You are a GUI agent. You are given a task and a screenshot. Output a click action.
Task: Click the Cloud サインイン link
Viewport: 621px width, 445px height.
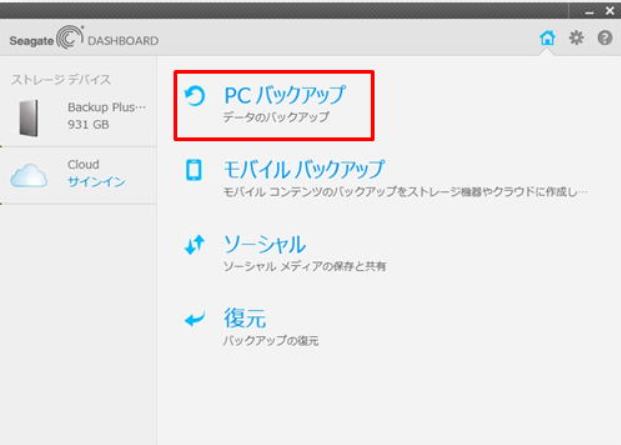point(97,182)
